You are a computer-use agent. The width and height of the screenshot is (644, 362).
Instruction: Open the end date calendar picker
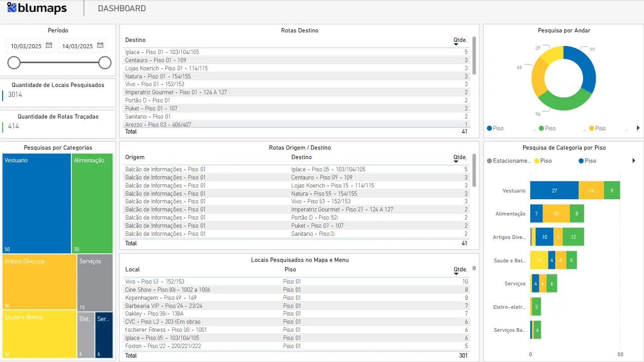coord(100,46)
